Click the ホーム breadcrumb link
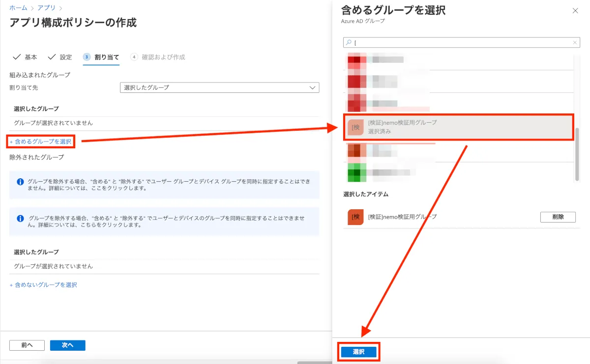590x364 pixels. 18,8
